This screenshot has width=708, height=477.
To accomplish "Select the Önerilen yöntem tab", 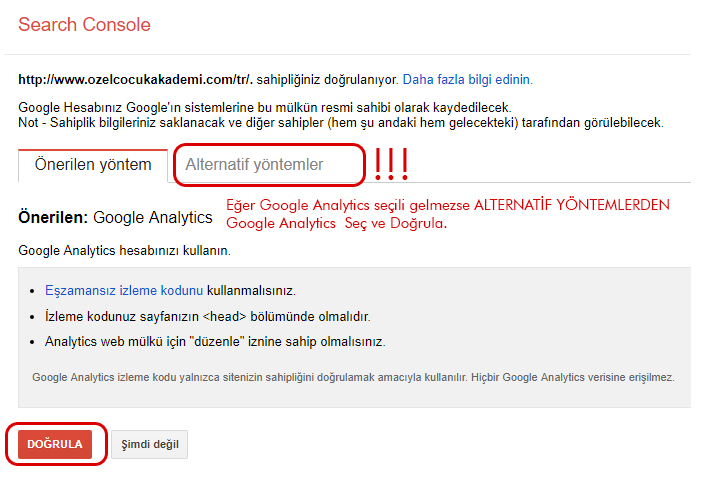I will pyautogui.click(x=93, y=165).
